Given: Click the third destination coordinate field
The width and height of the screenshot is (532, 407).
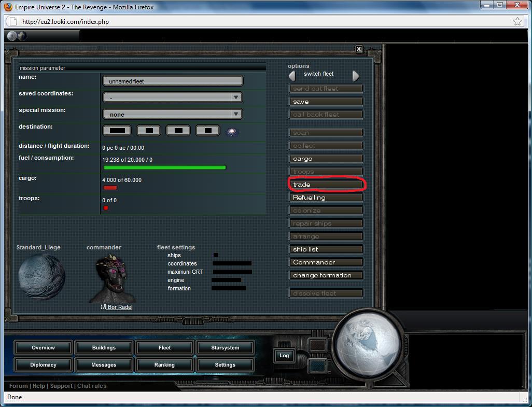Looking at the screenshot, I should tap(178, 130).
